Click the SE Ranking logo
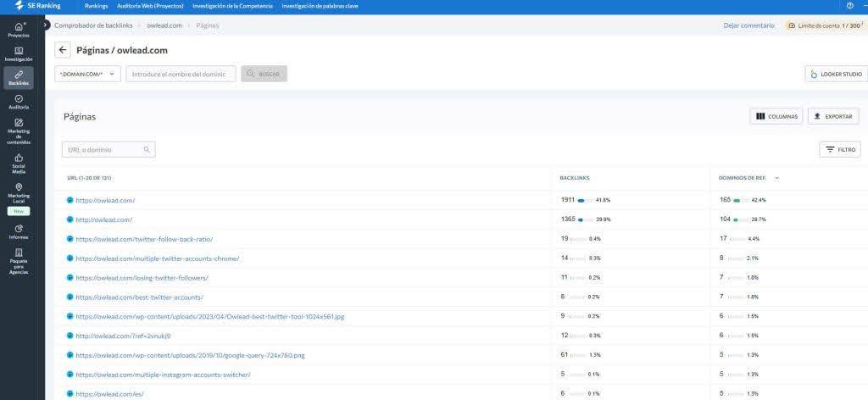 coord(37,6)
